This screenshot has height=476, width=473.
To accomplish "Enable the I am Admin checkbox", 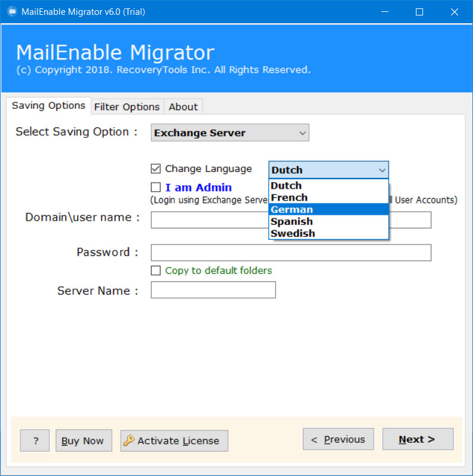I will 156,187.
